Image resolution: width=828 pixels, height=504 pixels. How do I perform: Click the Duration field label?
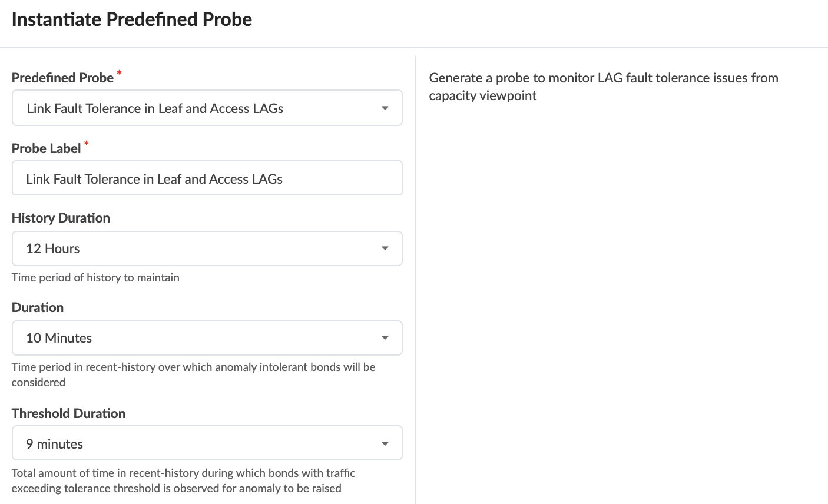pos(38,307)
